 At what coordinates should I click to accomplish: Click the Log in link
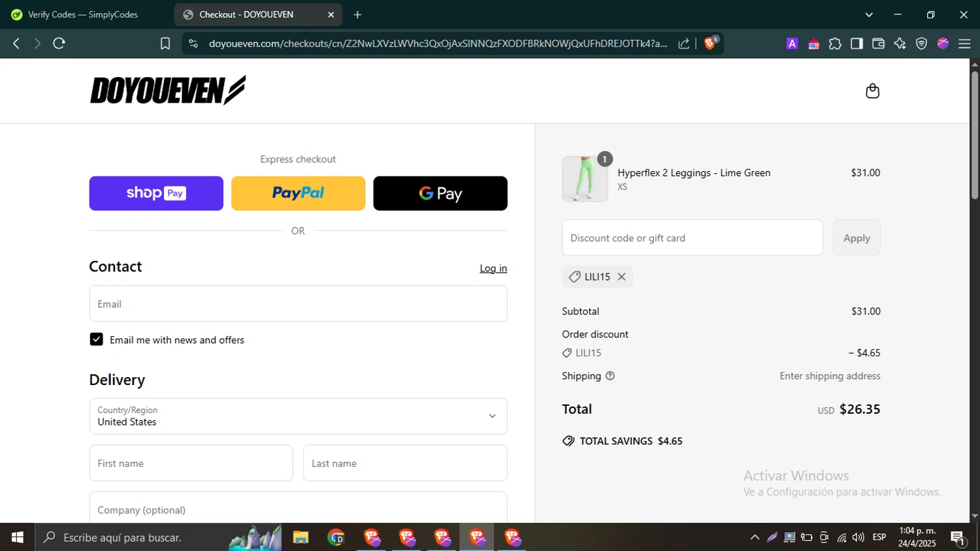pos(493,269)
